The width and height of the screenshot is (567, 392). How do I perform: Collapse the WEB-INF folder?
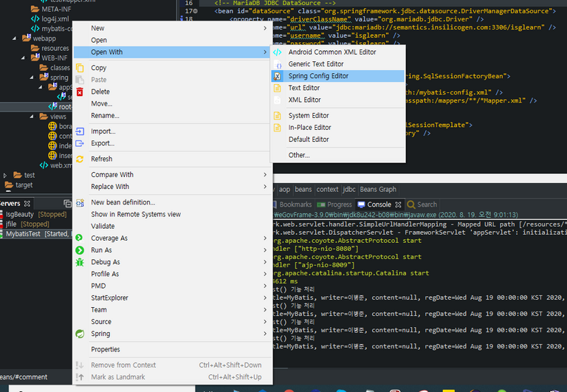point(23,58)
